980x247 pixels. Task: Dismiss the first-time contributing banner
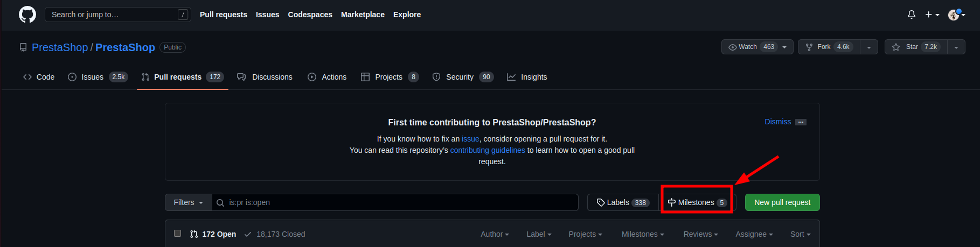(x=778, y=122)
